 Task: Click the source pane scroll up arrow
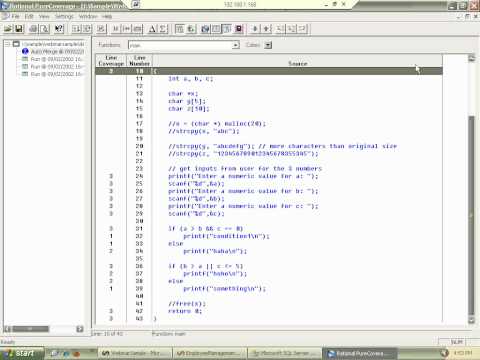point(471,59)
